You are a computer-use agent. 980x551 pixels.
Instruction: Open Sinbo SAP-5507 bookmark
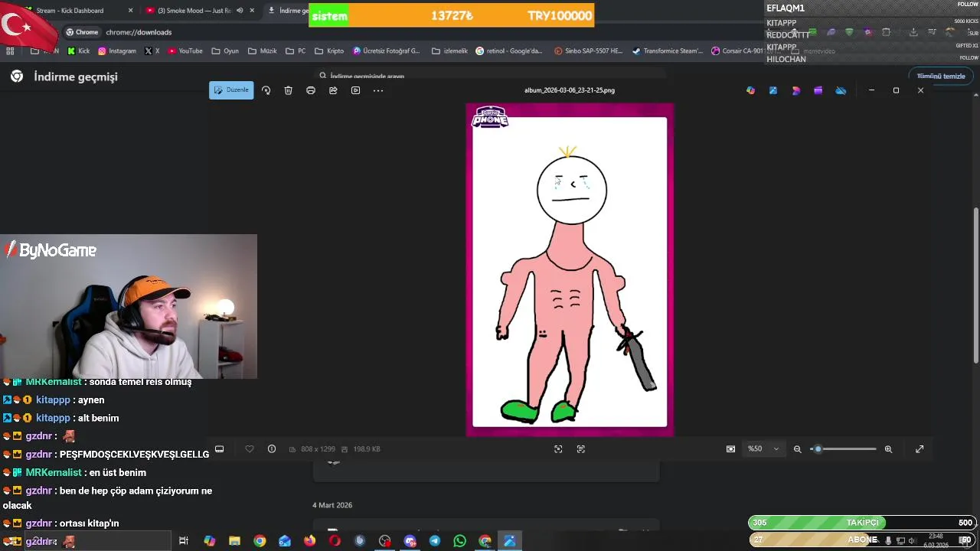(588, 51)
